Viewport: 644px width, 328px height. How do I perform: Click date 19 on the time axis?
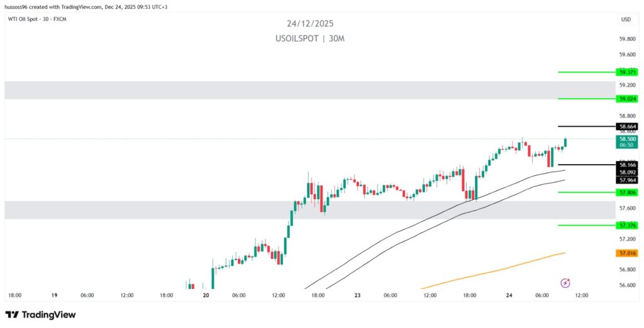pyautogui.click(x=55, y=295)
